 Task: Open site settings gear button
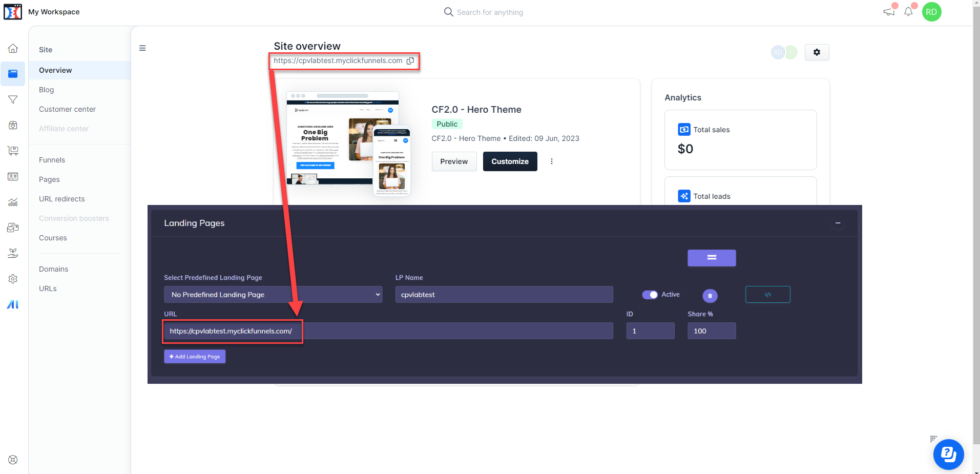[x=817, y=52]
